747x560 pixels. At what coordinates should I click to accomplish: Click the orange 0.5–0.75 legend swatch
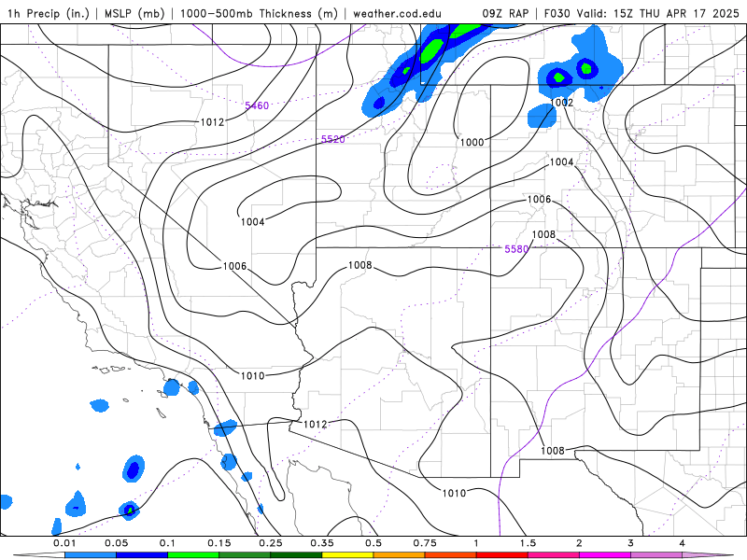(400, 555)
